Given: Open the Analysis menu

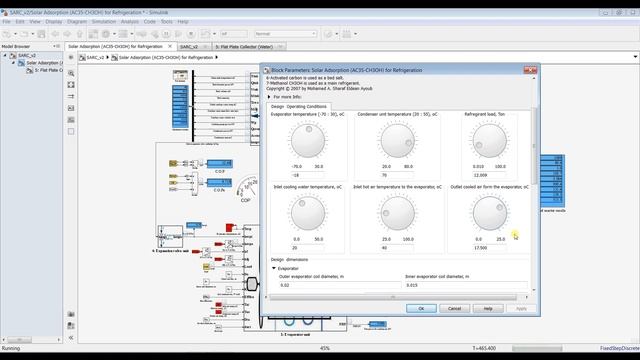Looking at the screenshot, I should pyautogui.click(x=130, y=22).
